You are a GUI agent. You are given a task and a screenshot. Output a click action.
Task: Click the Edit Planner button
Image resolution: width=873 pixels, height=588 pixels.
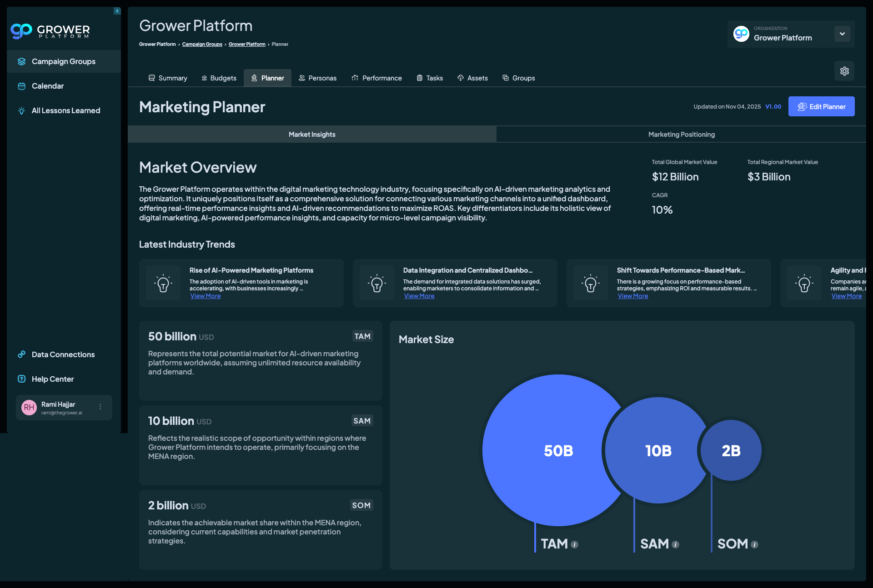tap(821, 106)
